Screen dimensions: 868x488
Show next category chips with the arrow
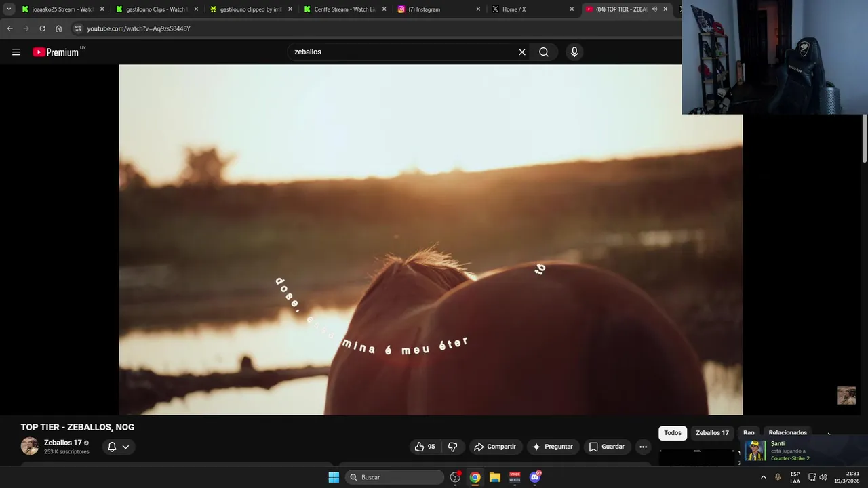(x=829, y=434)
